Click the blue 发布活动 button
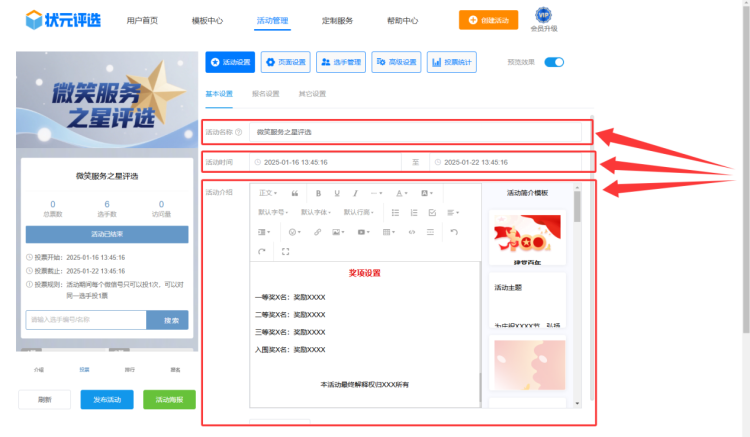This screenshot has height=437, width=750. pos(106,399)
